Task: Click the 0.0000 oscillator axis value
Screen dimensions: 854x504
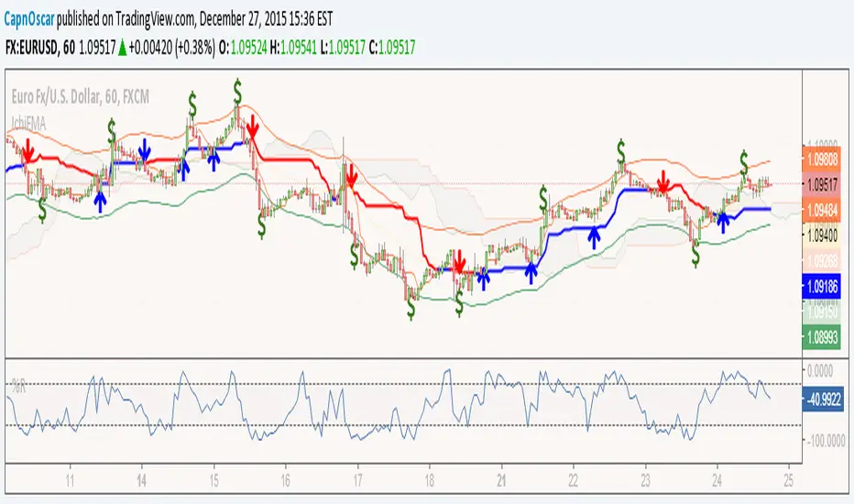Action: tap(820, 371)
